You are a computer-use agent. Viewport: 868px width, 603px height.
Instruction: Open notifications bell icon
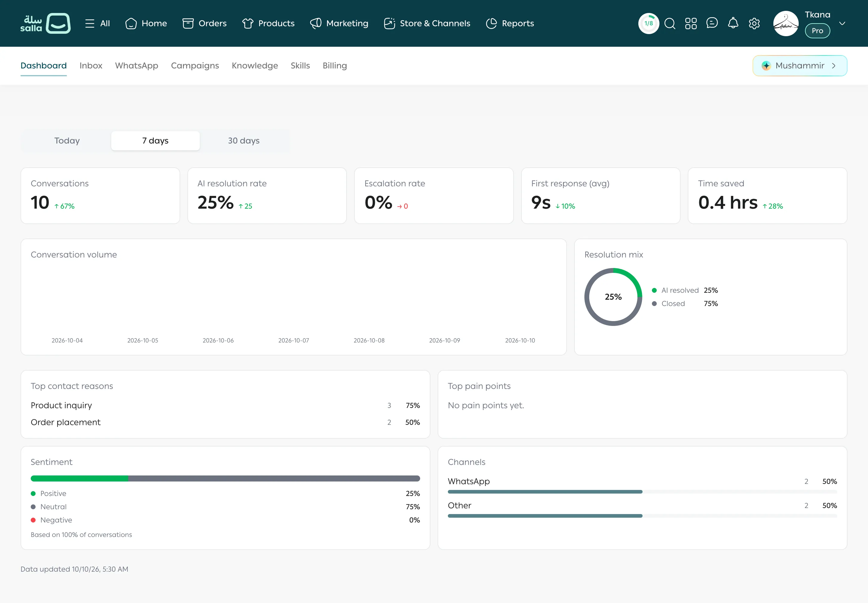click(x=733, y=24)
